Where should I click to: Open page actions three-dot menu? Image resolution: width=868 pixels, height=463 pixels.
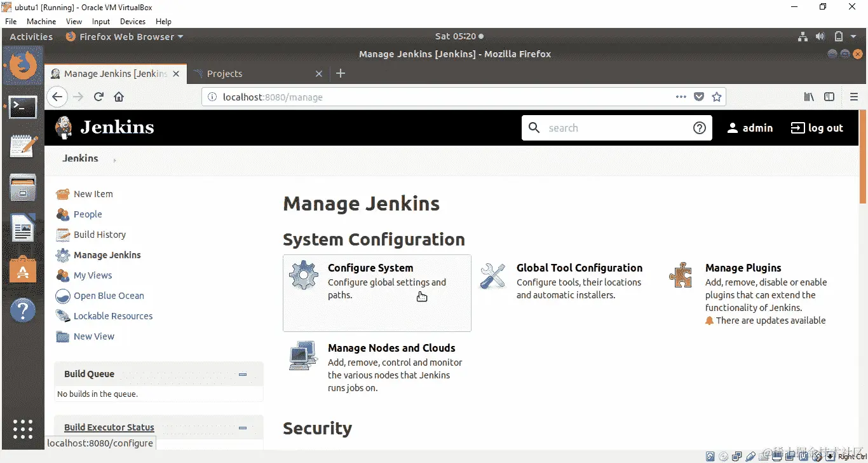681,97
